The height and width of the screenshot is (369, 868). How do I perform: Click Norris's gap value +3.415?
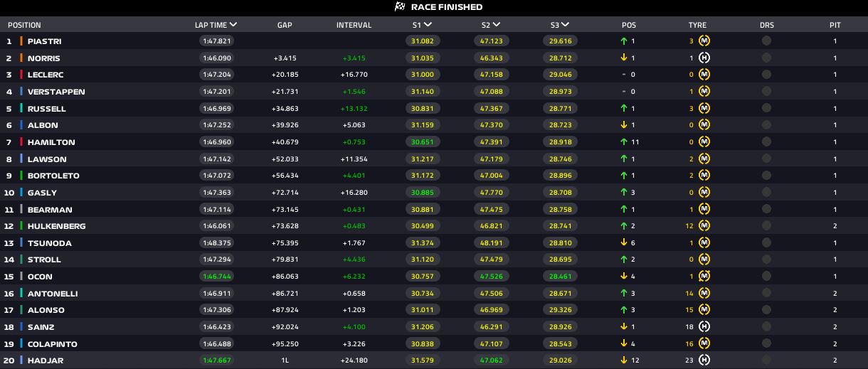pos(285,58)
